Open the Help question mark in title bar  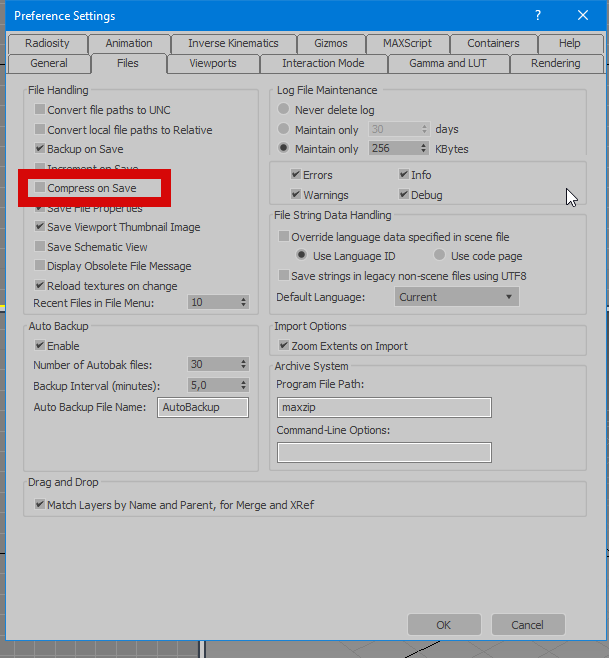pos(538,16)
